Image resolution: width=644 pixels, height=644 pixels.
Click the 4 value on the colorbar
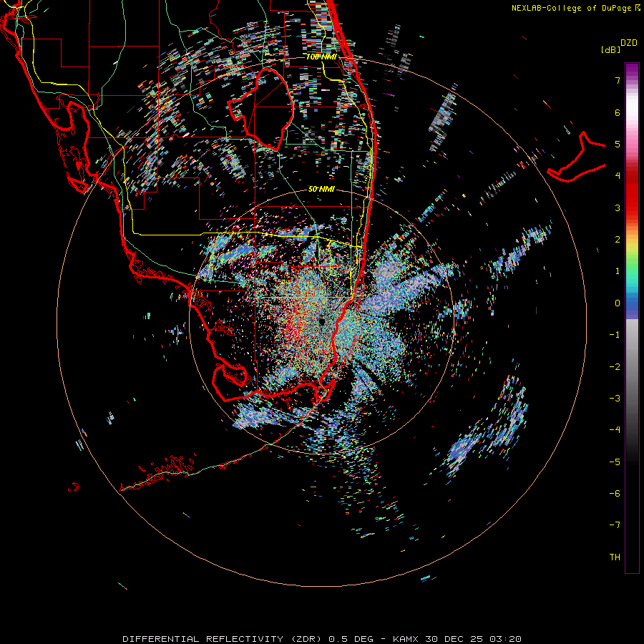[618, 176]
